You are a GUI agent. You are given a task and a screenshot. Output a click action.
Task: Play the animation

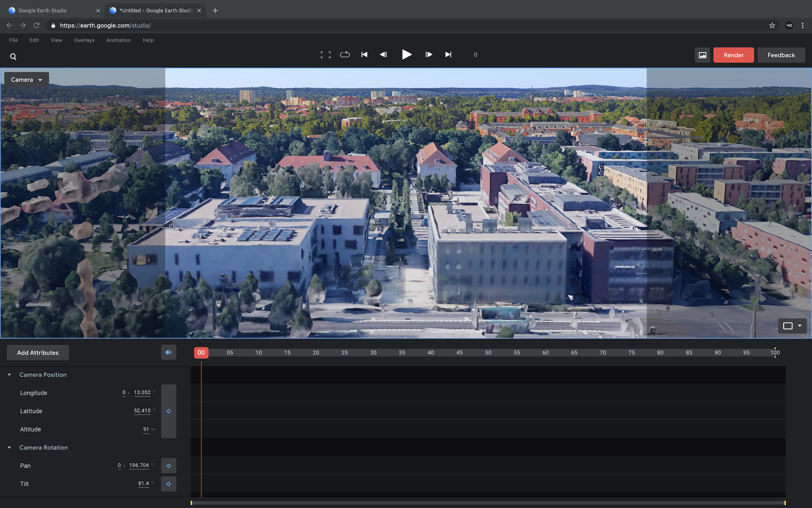[406, 54]
